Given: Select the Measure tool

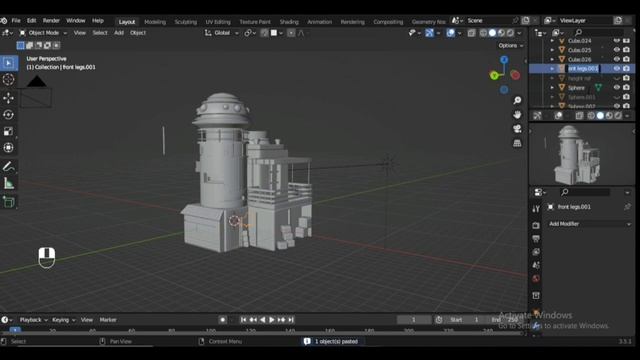Looking at the screenshot, I should point(8,183).
